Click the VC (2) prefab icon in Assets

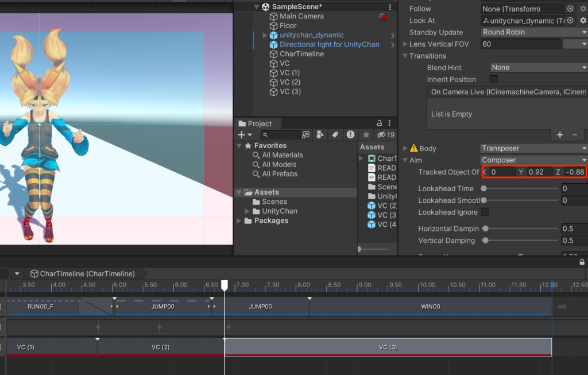(372, 206)
